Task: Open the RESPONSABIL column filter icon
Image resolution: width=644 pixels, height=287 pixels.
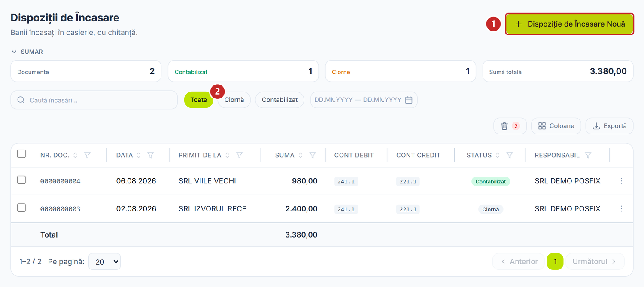Action: pyautogui.click(x=588, y=155)
